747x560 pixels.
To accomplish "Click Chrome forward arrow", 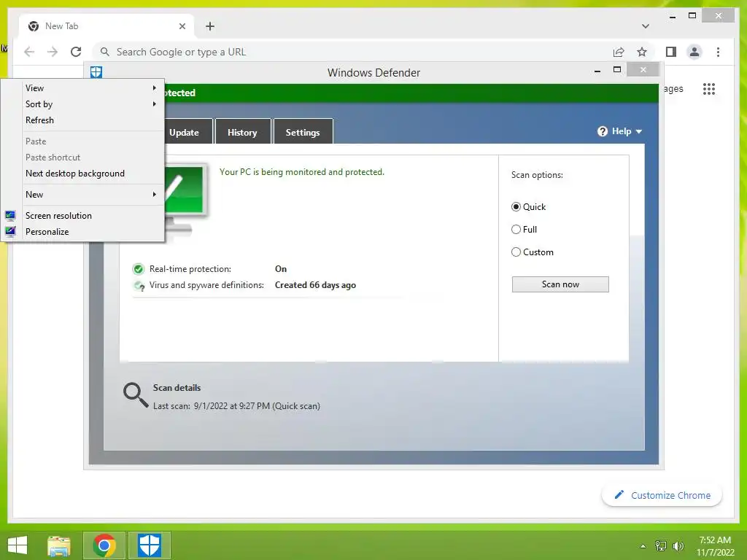I will coord(53,52).
